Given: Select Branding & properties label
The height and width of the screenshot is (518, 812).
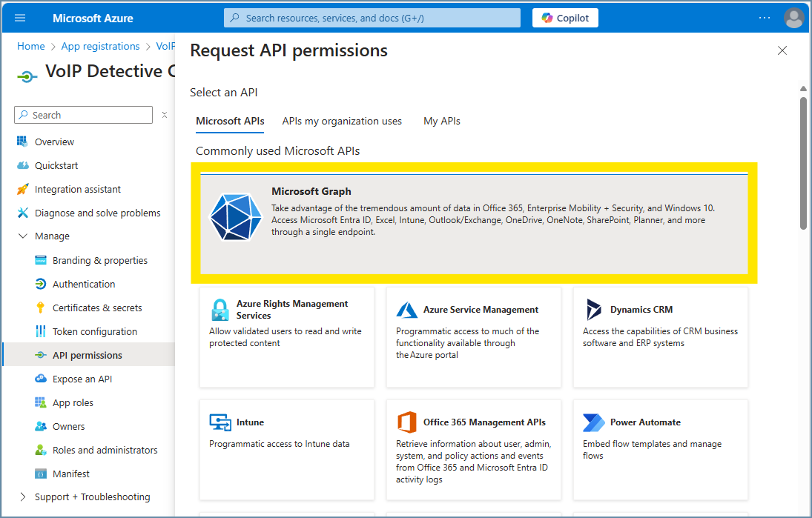Looking at the screenshot, I should pyautogui.click(x=100, y=260).
